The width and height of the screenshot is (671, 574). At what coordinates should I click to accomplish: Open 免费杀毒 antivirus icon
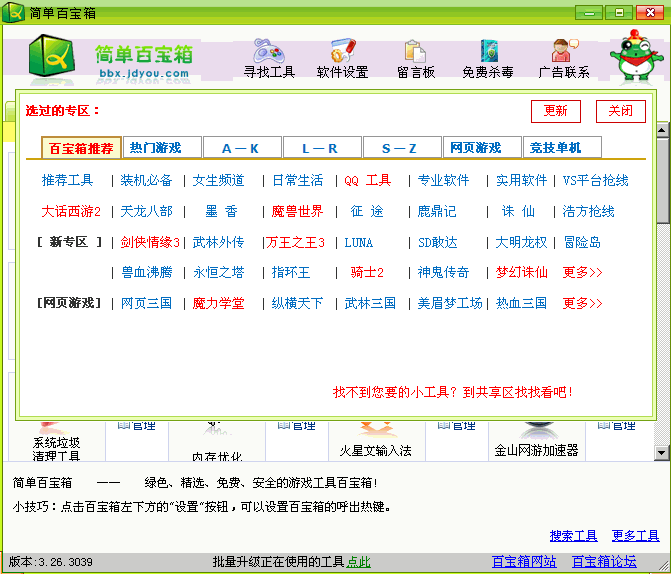point(488,59)
